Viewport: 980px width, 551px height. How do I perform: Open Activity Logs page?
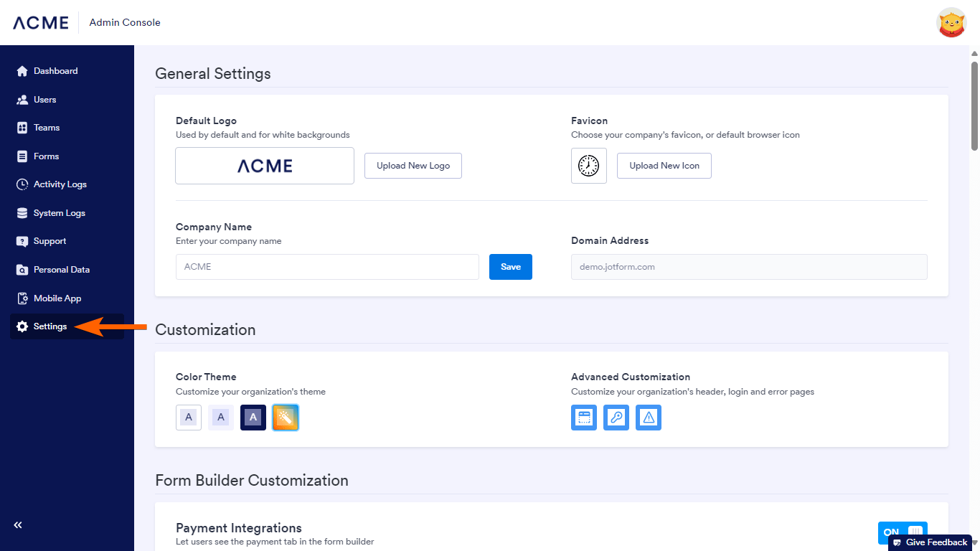tap(60, 184)
